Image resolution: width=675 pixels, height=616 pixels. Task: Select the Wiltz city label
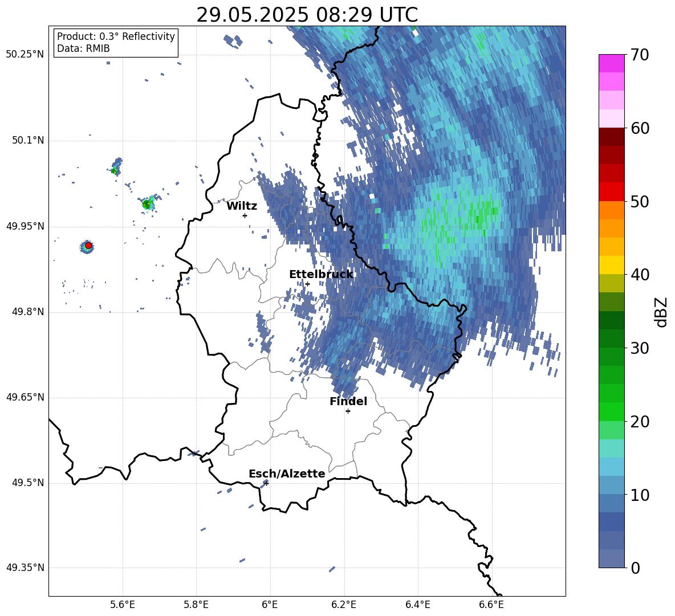(x=242, y=206)
